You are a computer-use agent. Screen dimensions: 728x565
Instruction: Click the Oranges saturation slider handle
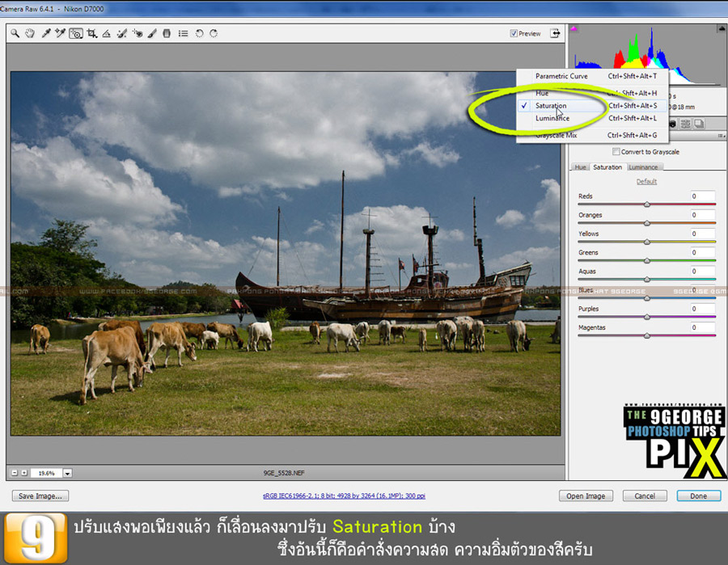pyautogui.click(x=647, y=223)
